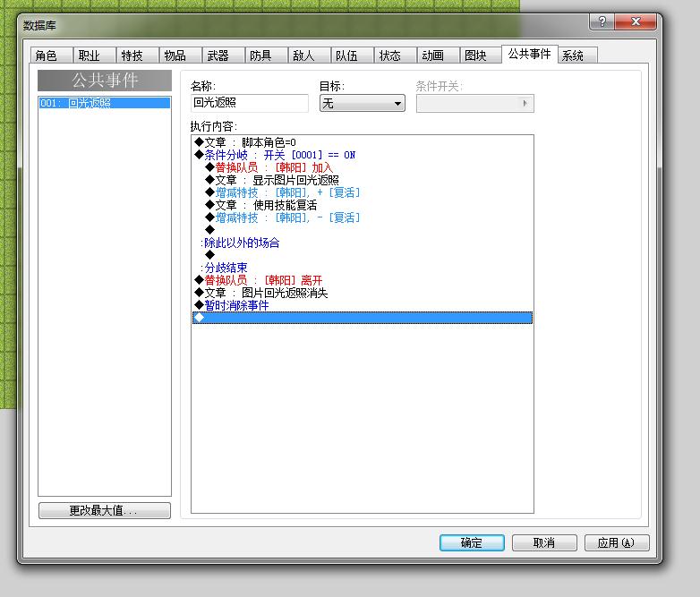Confirm with the 确定 button
This screenshot has height=597, width=700.
click(472, 543)
